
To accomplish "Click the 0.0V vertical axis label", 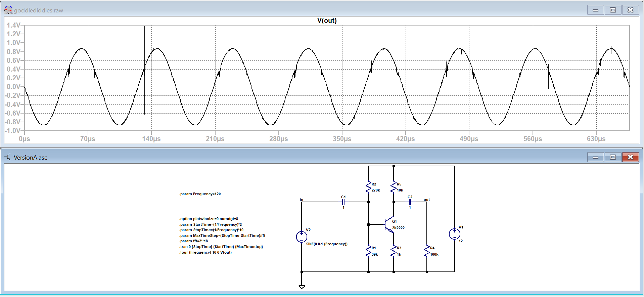I will [x=14, y=87].
